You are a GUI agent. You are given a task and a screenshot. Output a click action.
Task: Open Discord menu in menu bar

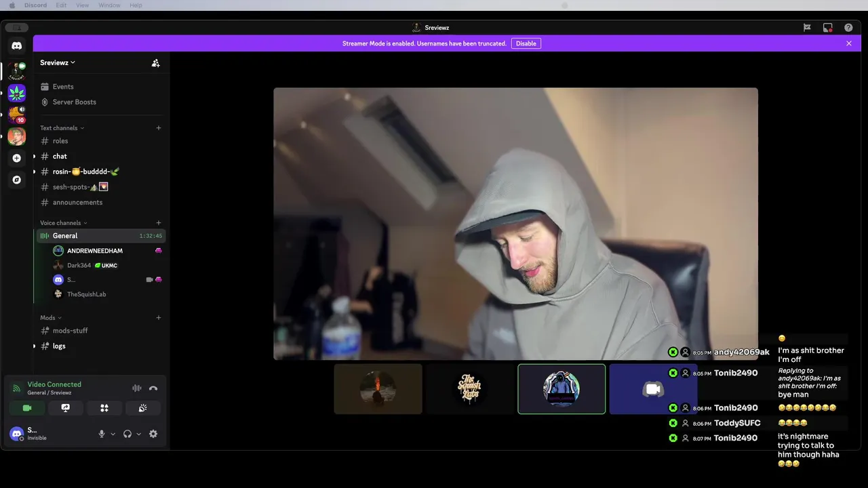coord(35,5)
